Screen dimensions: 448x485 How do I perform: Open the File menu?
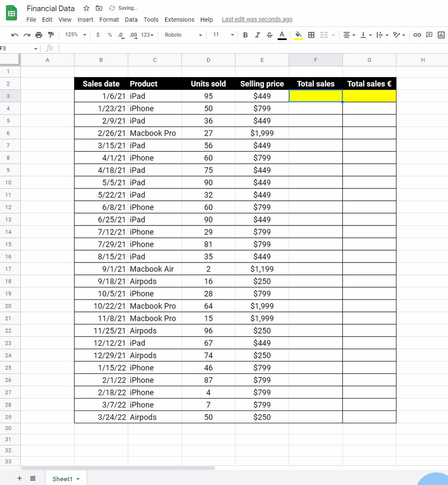(31, 20)
